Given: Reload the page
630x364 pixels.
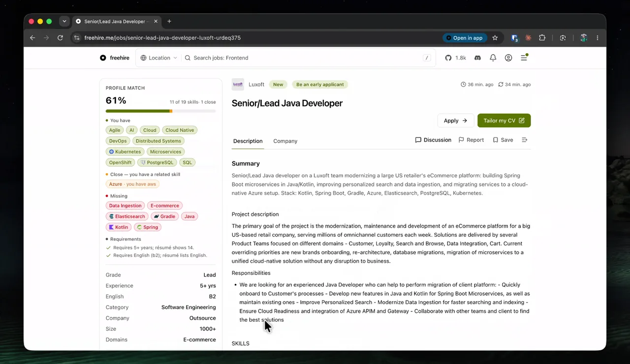Looking at the screenshot, I should 60,38.
